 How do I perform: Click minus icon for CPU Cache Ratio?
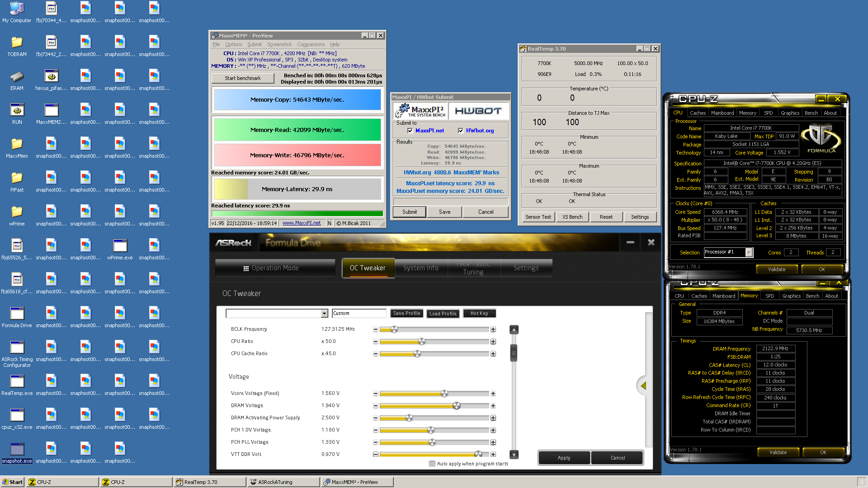click(x=375, y=354)
